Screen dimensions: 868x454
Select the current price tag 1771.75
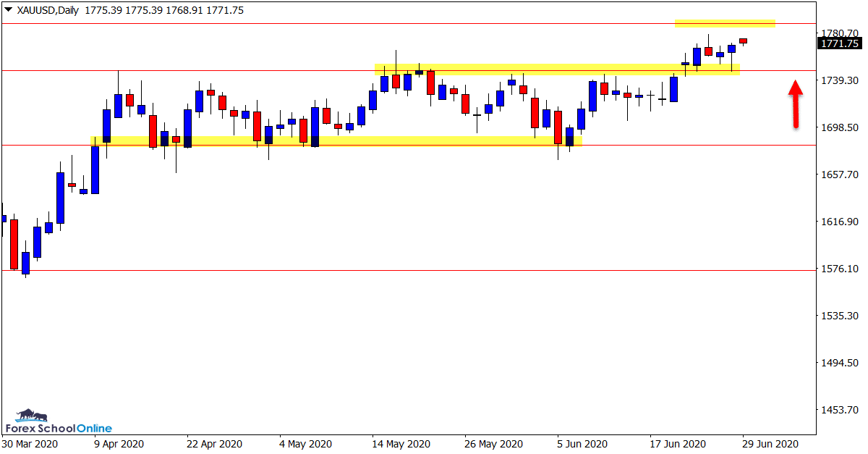tap(839, 43)
